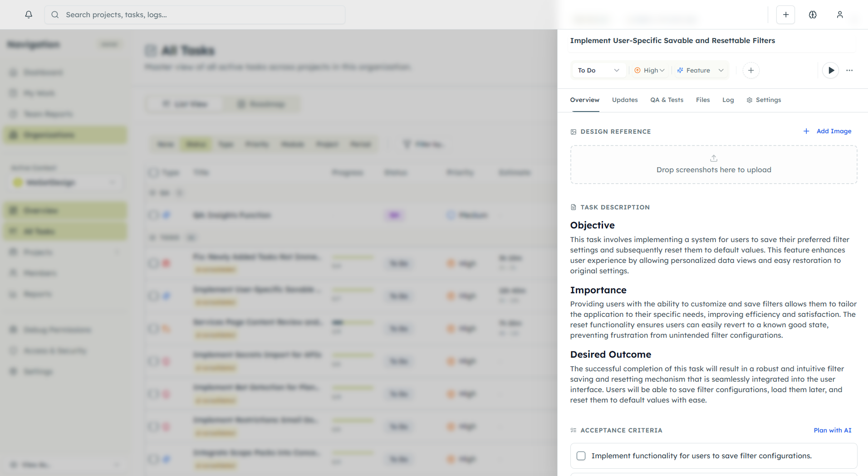The image size is (868, 476).
Task: Click the drop screenshots upload area
Action: (x=713, y=170)
